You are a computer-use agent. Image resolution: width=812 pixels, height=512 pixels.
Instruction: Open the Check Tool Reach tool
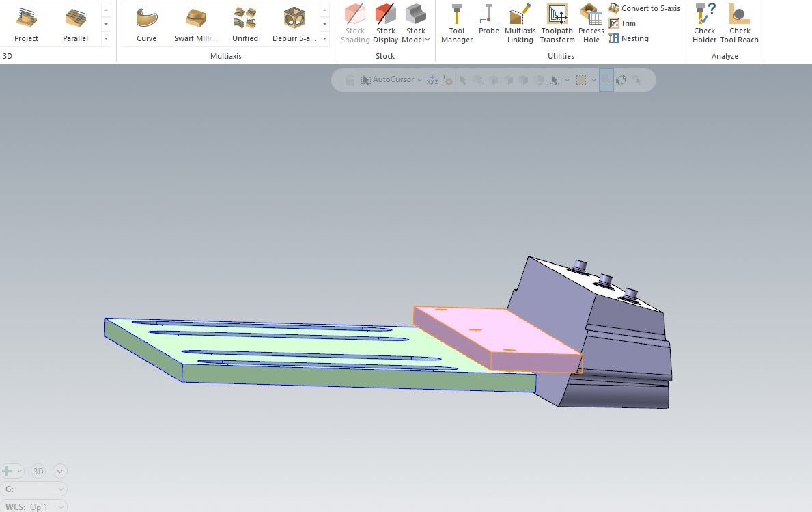[x=739, y=25]
